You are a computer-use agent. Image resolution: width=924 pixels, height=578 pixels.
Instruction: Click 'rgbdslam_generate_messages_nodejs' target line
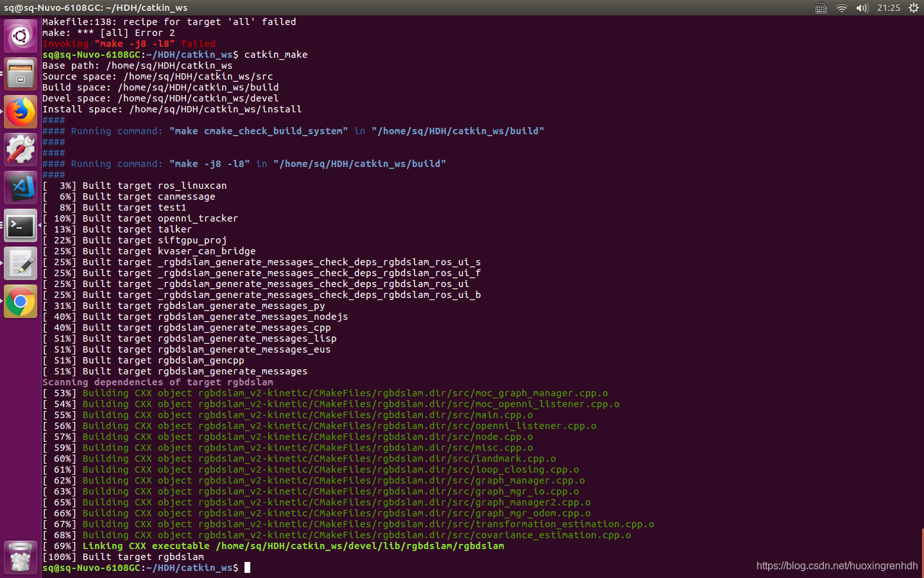pyautogui.click(x=195, y=317)
